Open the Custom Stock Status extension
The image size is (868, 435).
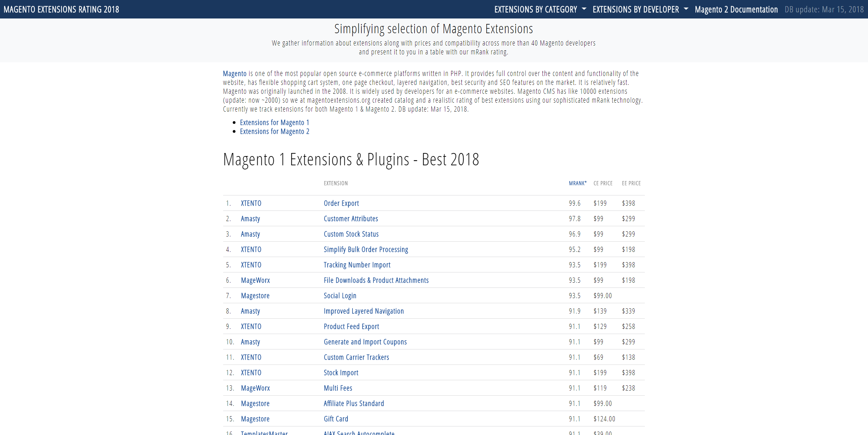(x=351, y=234)
